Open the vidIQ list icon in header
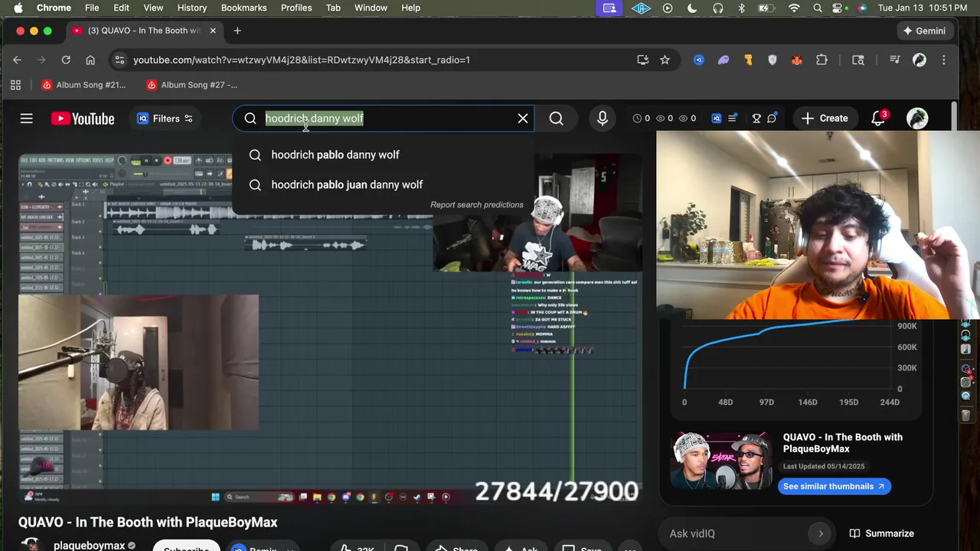The width and height of the screenshot is (980, 551). coord(733,119)
